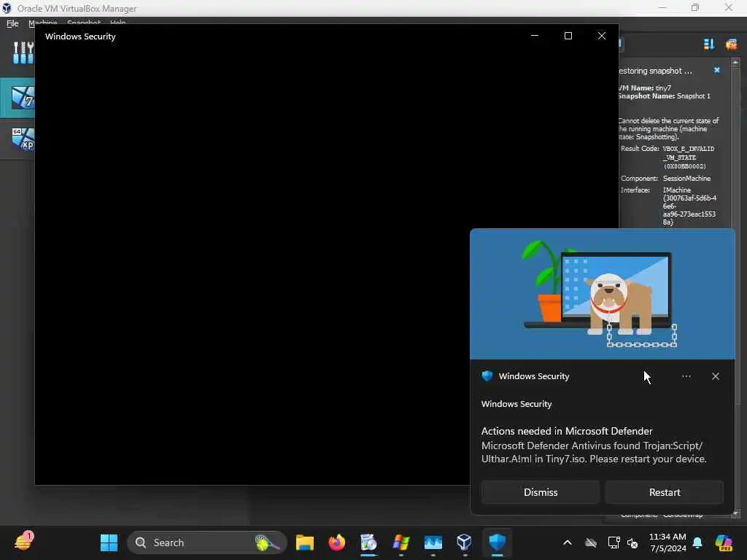Click 'Snapshot Name: Snapshot 1' text

(x=665, y=96)
